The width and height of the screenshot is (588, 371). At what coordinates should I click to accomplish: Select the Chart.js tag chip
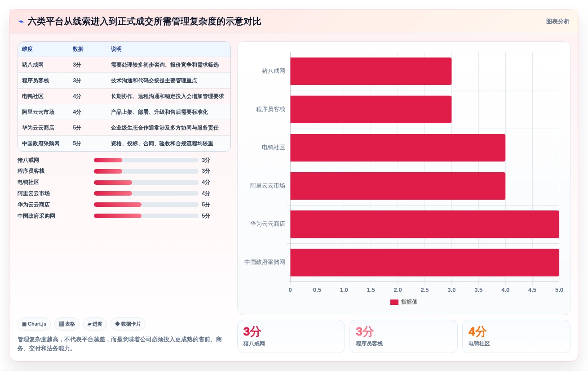pyautogui.click(x=34, y=324)
